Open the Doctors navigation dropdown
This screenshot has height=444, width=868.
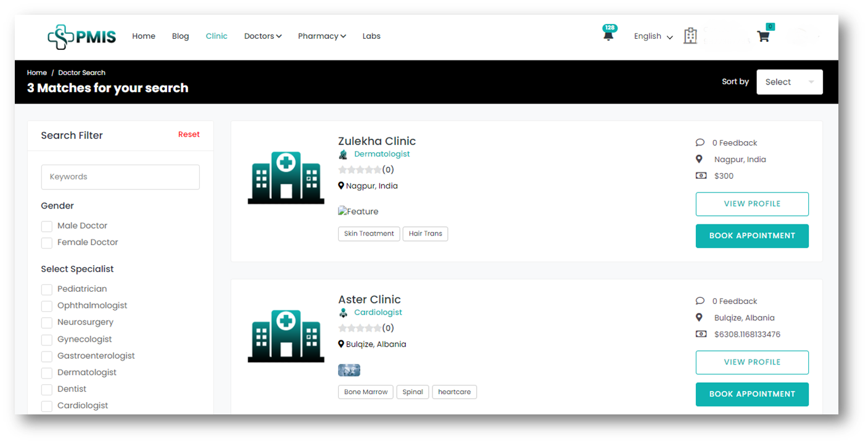click(263, 36)
